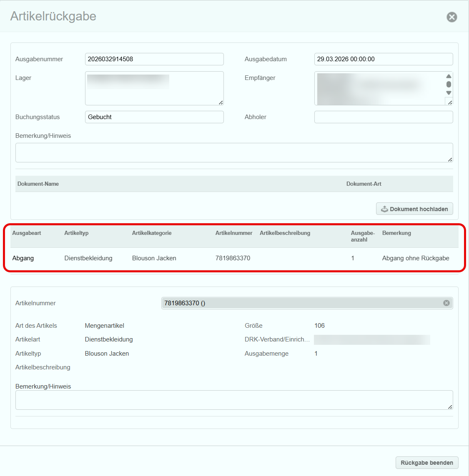Viewport: 469px width, 476px height.
Task: Click the upload icon on Dokument hochladen
Action: pyautogui.click(x=384, y=209)
